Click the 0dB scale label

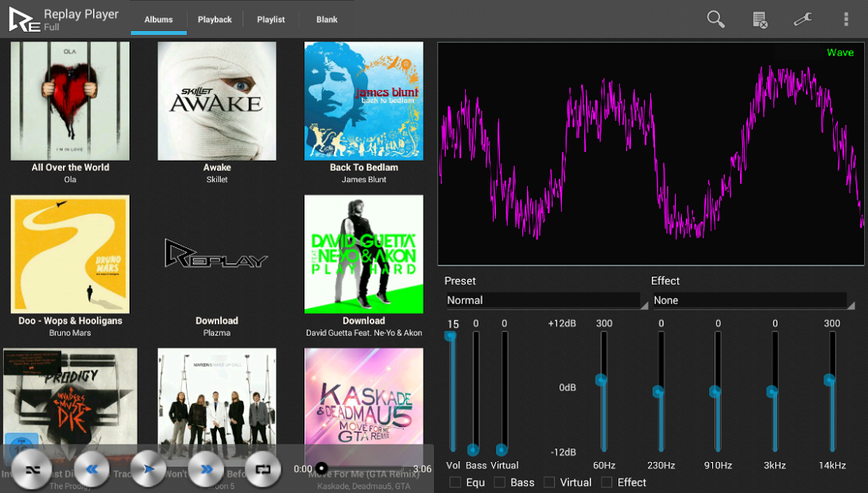pyautogui.click(x=568, y=388)
